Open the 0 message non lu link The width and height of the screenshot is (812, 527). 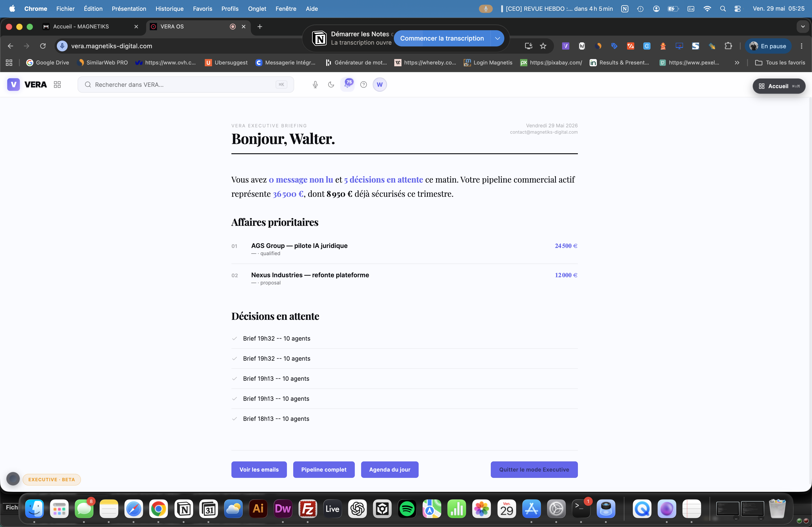click(301, 180)
